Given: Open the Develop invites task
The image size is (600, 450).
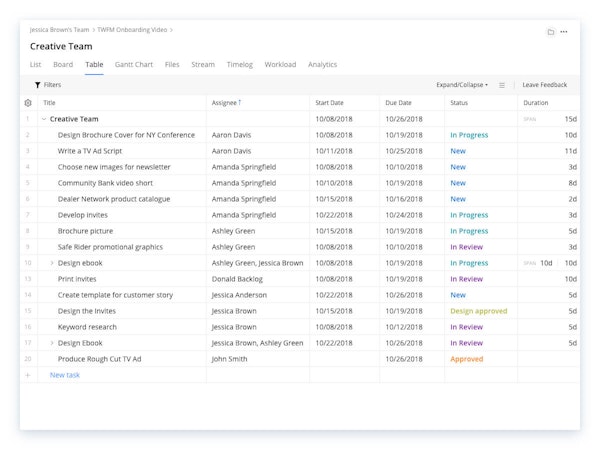Looking at the screenshot, I should [83, 215].
